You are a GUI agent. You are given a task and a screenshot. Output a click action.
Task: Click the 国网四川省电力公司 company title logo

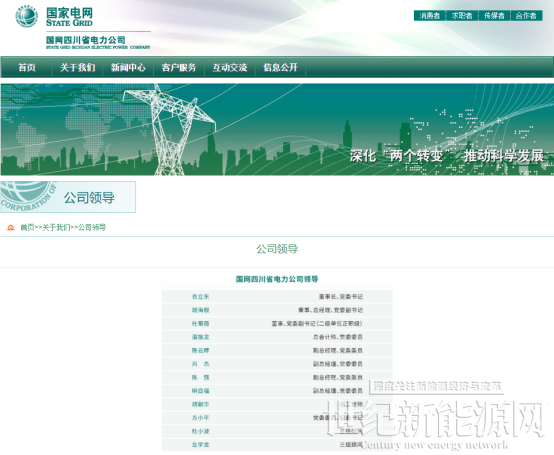[x=98, y=42]
